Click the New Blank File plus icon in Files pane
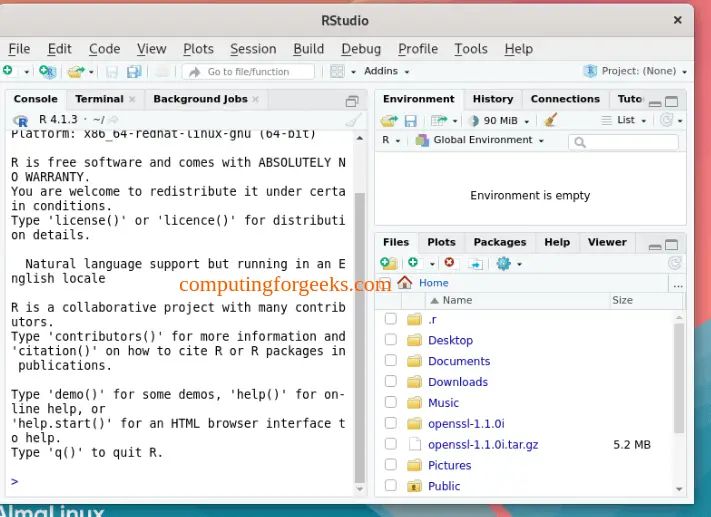 click(413, 263)
